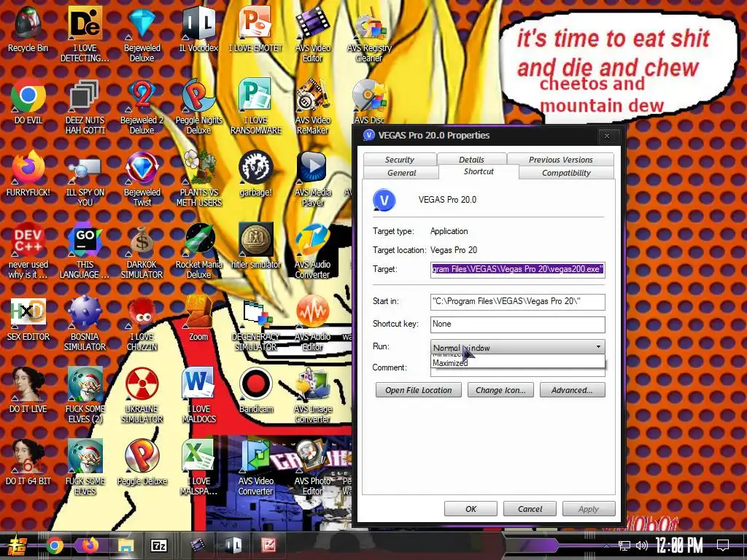This screenshot has width=747, height=560.
Task: Select the PLANTS VS METH USERS desktop icon
Action: point(198,179)
